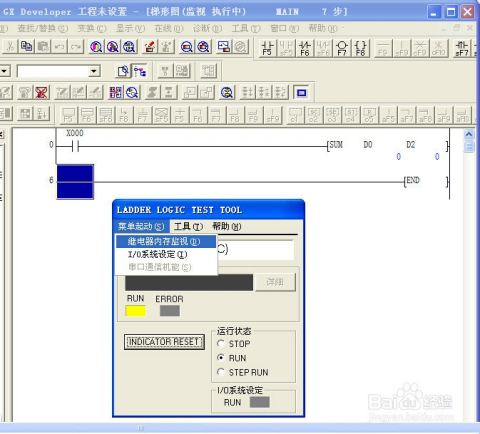This screenshot has height=434, width=480.
Task: Open 窗口(W) menu in GX Developer
Action: pos(285,28)
